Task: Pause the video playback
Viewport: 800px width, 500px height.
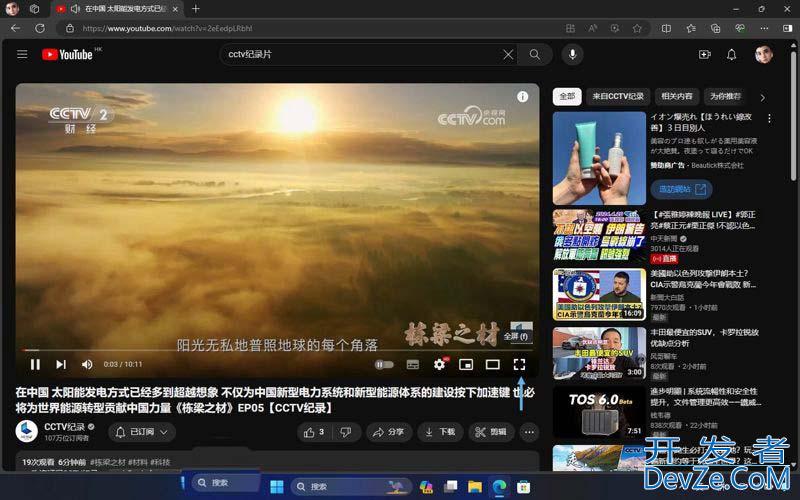Action: (x=35, y=364)
